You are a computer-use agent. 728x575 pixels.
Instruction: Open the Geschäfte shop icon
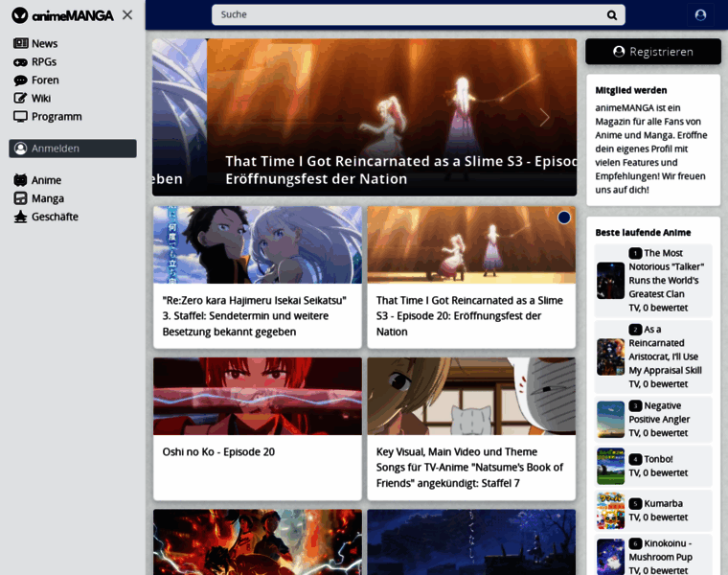coord(20,217)
